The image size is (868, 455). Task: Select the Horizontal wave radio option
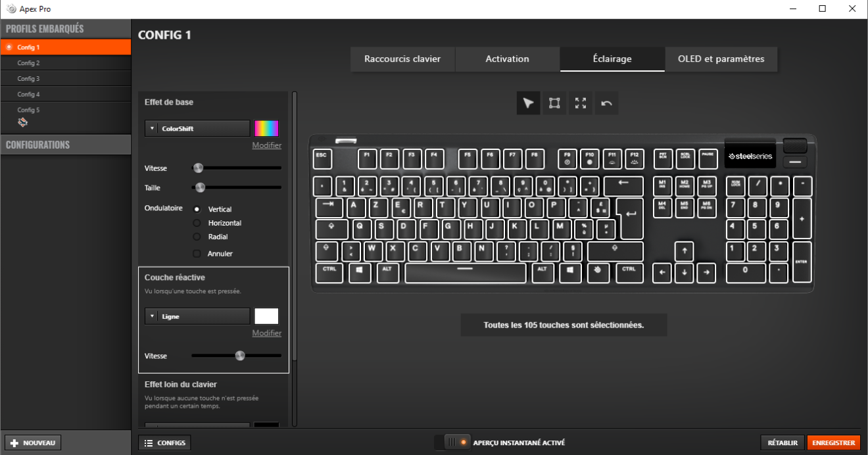pyautogui.click(x=197, y=223)
